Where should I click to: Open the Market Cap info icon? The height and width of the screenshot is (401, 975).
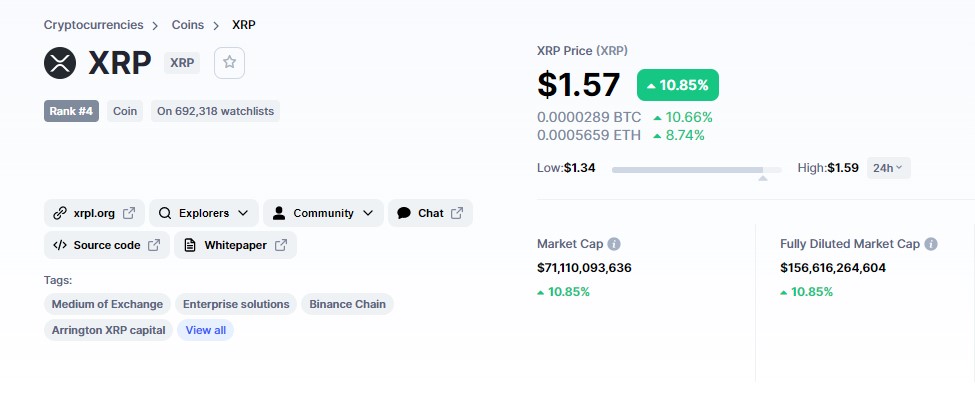(614, 244)
